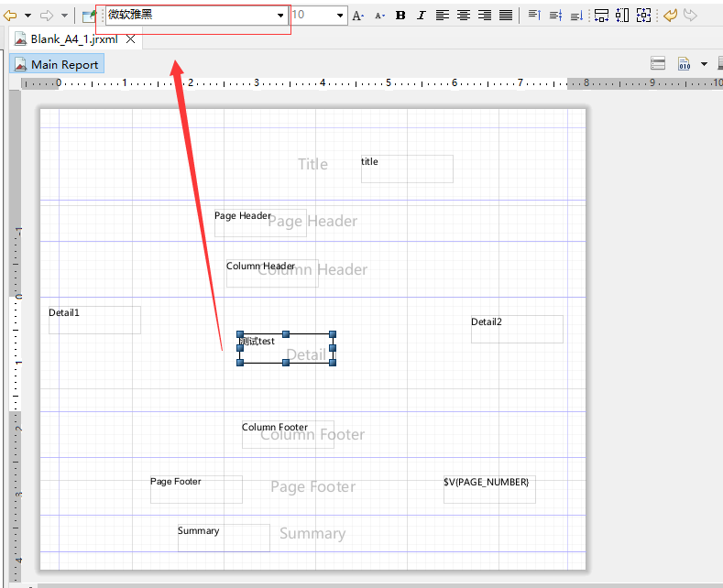Image resolution: width=723 pixels, height=588 pixels.
Task: Open the forward navigation history dropdown
Action: 64,16
